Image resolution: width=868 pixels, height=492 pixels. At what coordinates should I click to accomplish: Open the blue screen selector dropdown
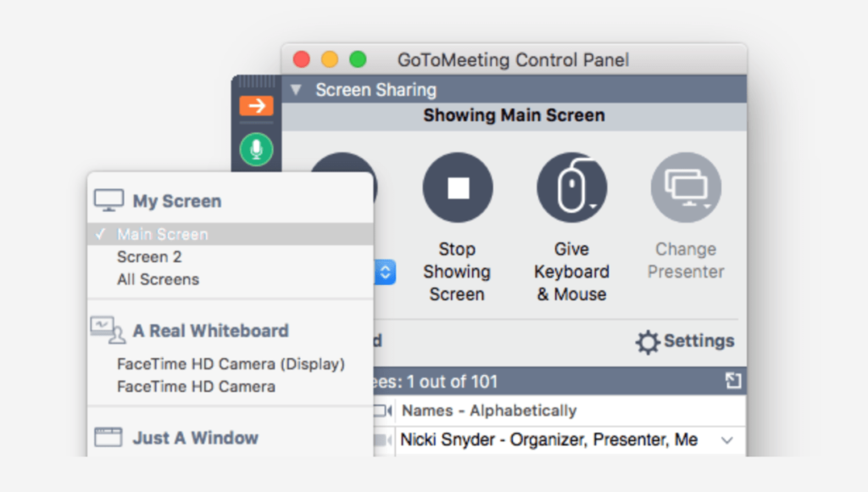coord(385,272)
